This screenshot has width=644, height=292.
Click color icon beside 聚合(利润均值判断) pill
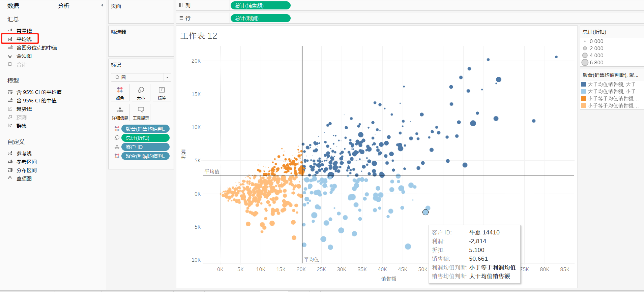[x=117, y=156]
